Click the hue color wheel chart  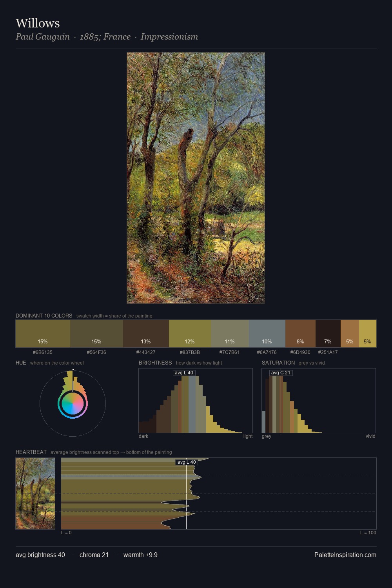(x=73, y=403)
